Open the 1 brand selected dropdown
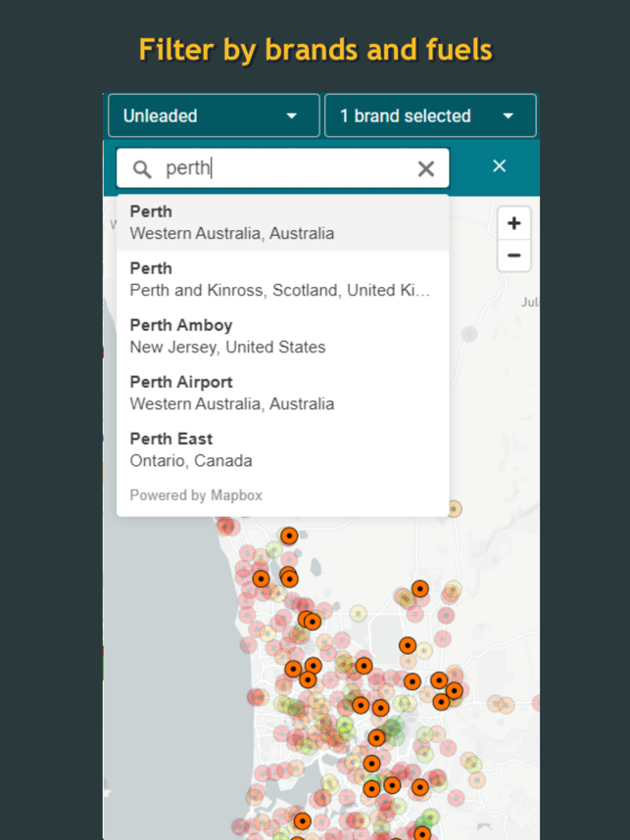The image size is (630, 840). (430, 116)
